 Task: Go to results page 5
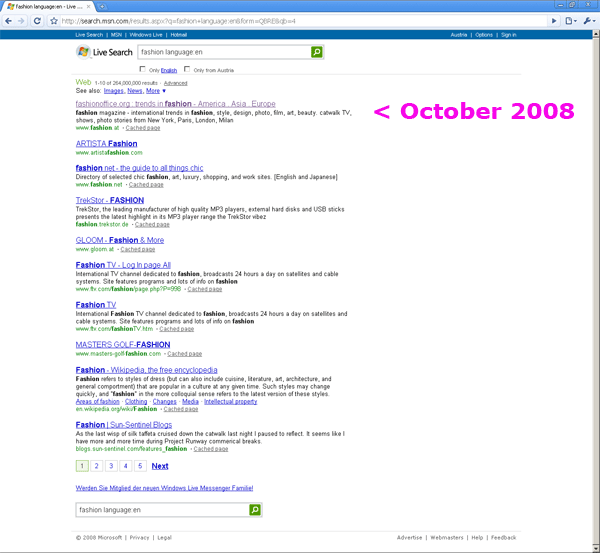coord(140,466)
